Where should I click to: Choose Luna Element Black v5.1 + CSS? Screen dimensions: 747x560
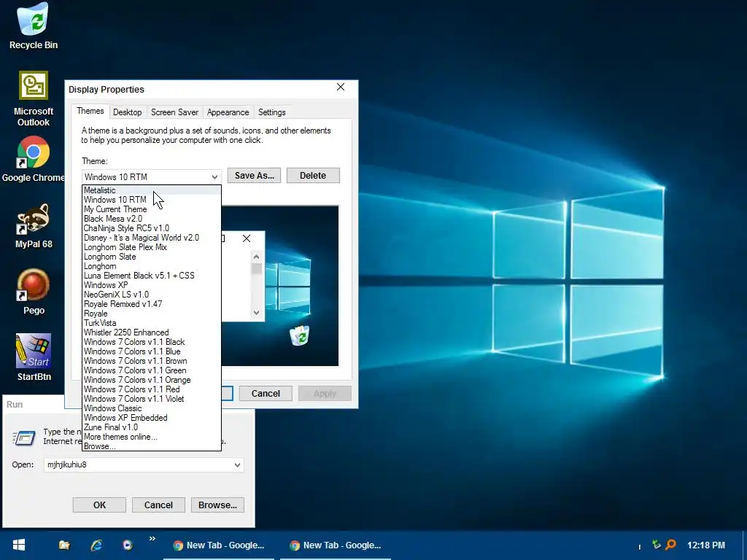pos(152,275)
